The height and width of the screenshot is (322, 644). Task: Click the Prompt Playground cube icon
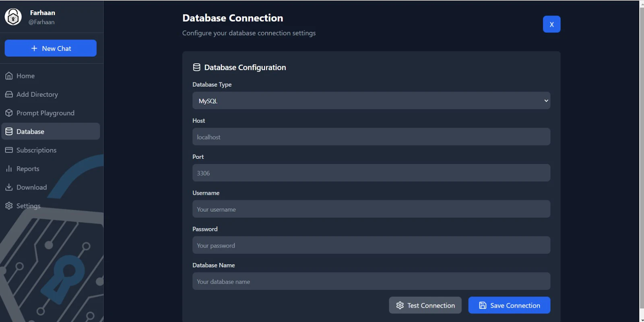9,113
